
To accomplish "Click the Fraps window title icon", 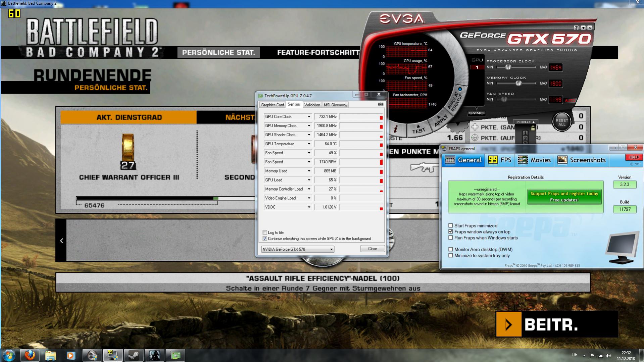I will coord(444,149).
